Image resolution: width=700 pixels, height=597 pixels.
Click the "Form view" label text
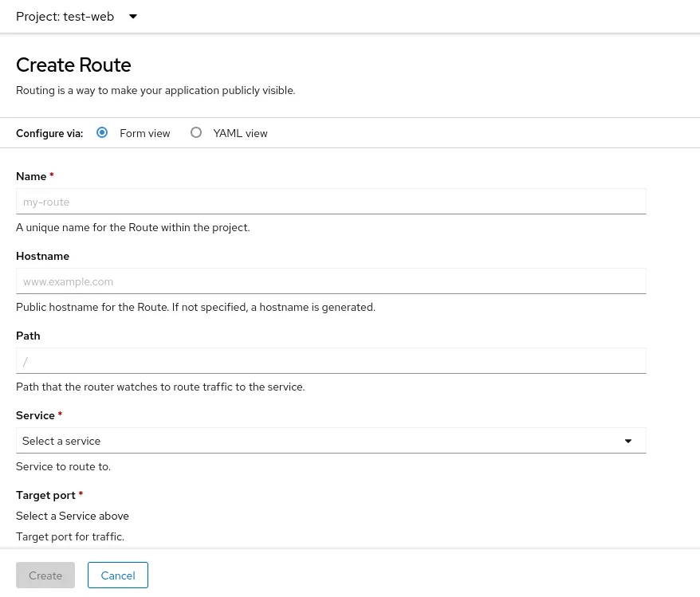[145, 134]
